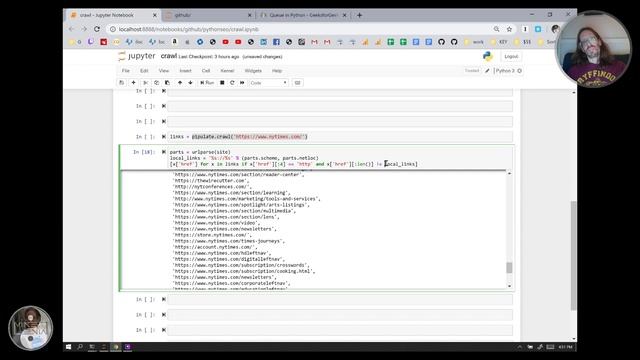Click the Last Checkpoint text
Viewport: 640px width, 360px height.
(x=209, y=57)
